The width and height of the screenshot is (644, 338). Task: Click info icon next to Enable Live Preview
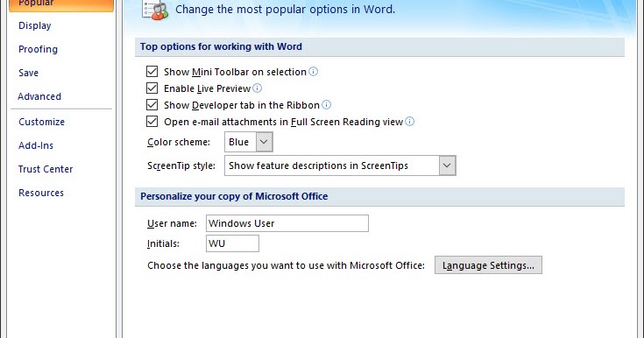click(257, 88)
